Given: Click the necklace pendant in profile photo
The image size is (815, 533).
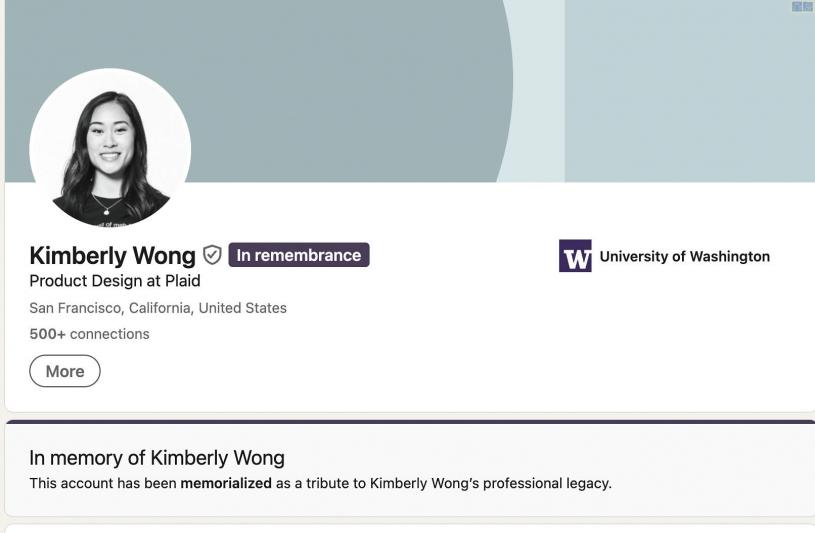Looking at the screenshot, I should pyautogui.click(x=107, y=211).
